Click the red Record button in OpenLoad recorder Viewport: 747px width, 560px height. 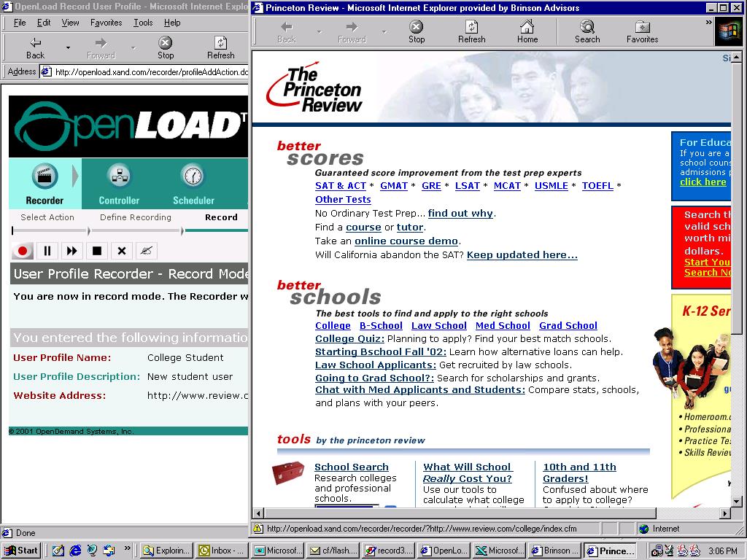pos(23,251)
